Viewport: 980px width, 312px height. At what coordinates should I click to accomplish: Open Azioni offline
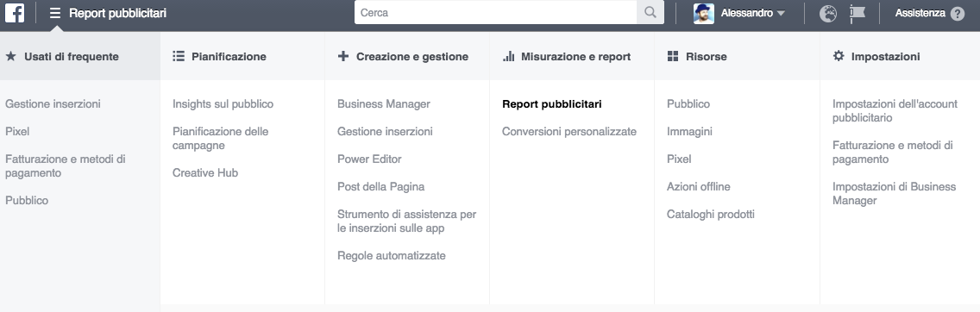point(698,186)
